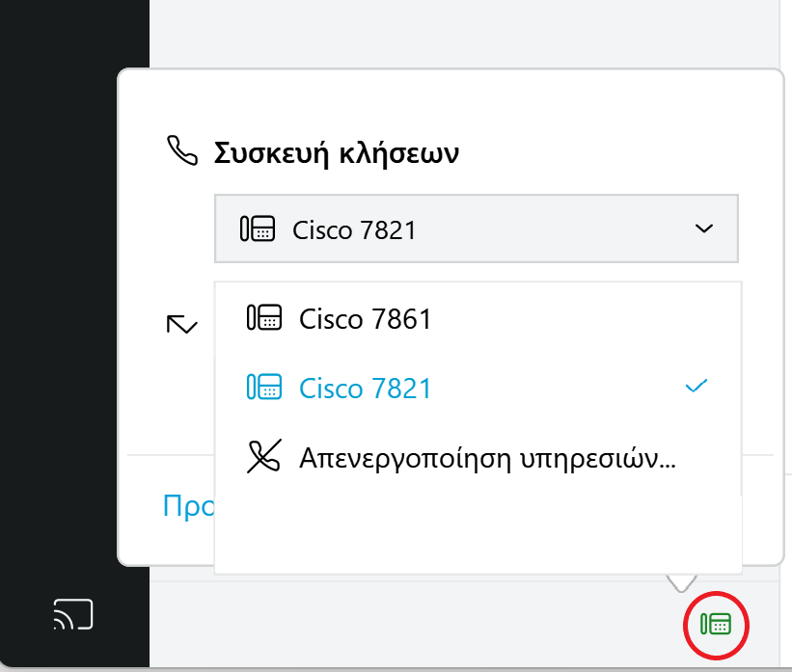Click the handset icon beside Συσκευή κλήσεων
This screenshot has height=672, width=792.
click(181, 150)
